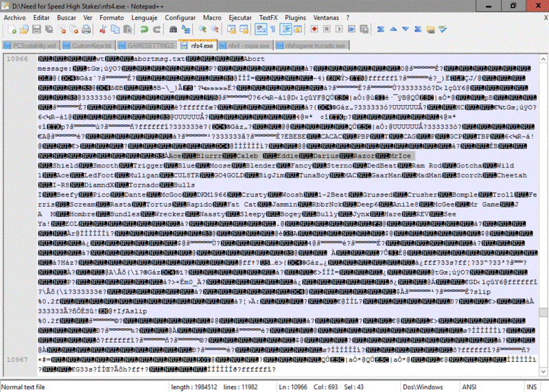Select the nfs4.exe tab

[x=198, y=45]
